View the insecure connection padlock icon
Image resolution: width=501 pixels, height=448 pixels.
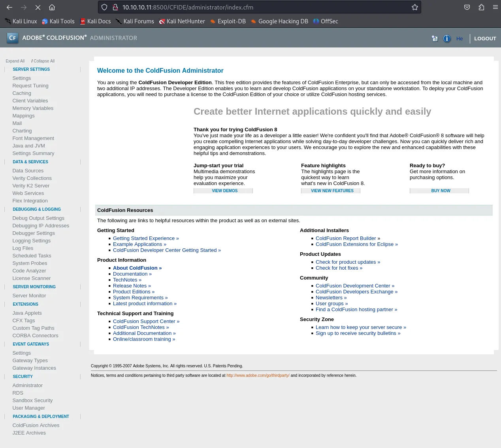(x=115, y=7)
